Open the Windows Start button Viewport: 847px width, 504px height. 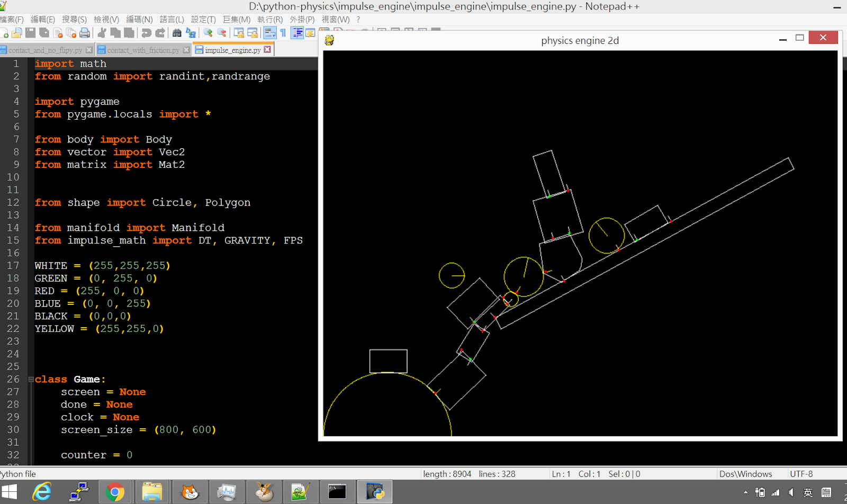pos(9,492)
